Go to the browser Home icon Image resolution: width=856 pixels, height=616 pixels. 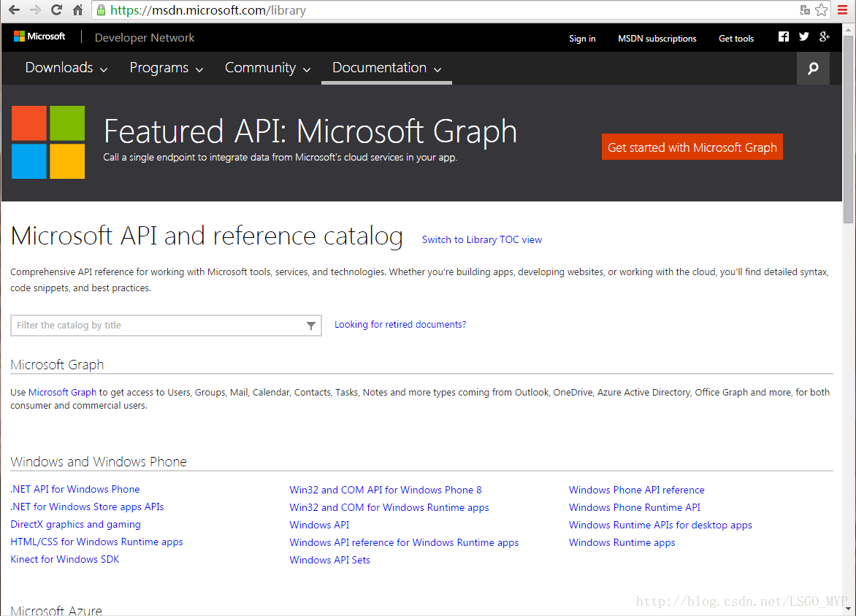pyautogui.click(x=77, y=9)
